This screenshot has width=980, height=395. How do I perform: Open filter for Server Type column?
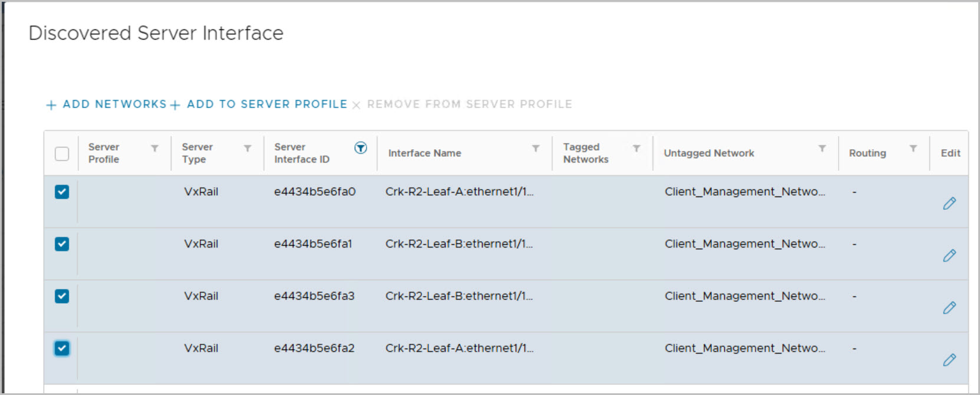coord(248,149)
